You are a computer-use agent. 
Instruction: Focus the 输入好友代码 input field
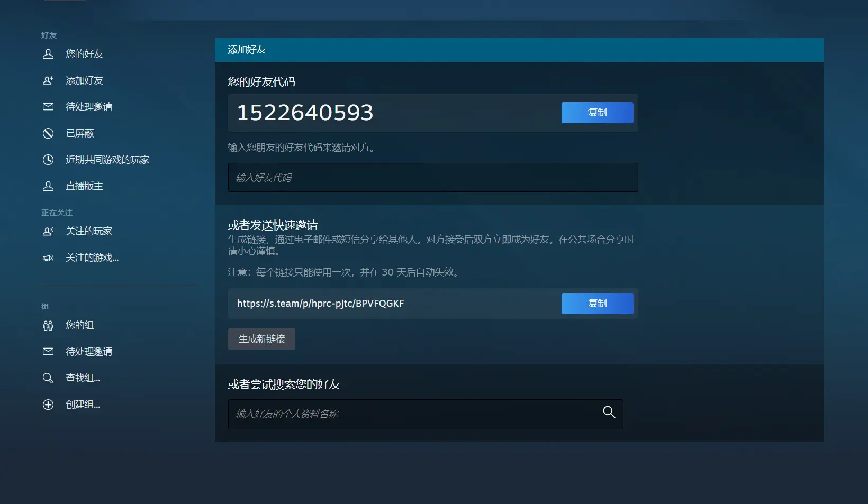pyautogui.click(x=433, y=178)
